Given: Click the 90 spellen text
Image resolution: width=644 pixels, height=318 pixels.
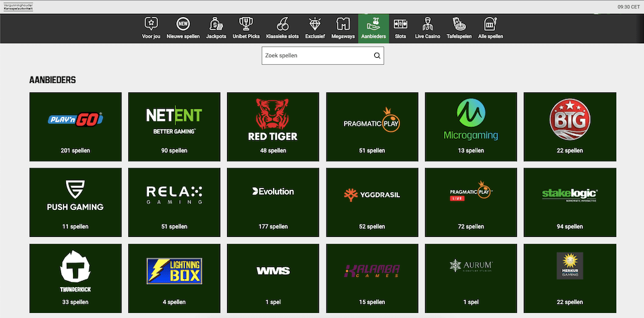Looking at the screenshot, I should coord(174,151).
